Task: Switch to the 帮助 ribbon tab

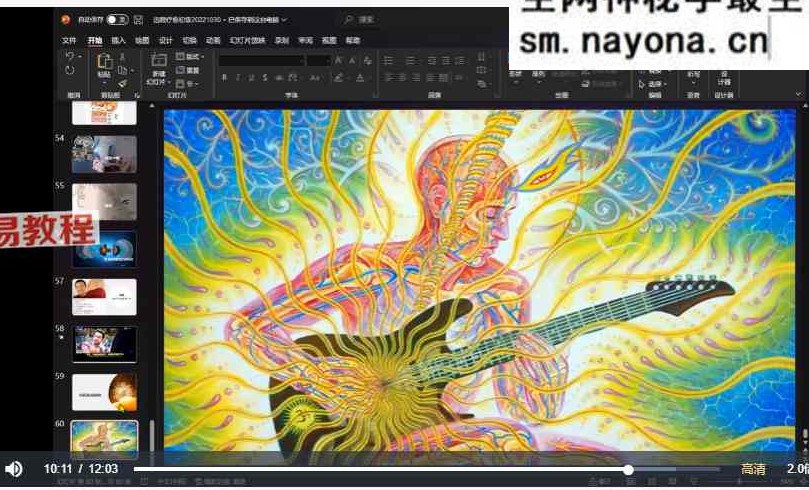Action: click(353, 40)
